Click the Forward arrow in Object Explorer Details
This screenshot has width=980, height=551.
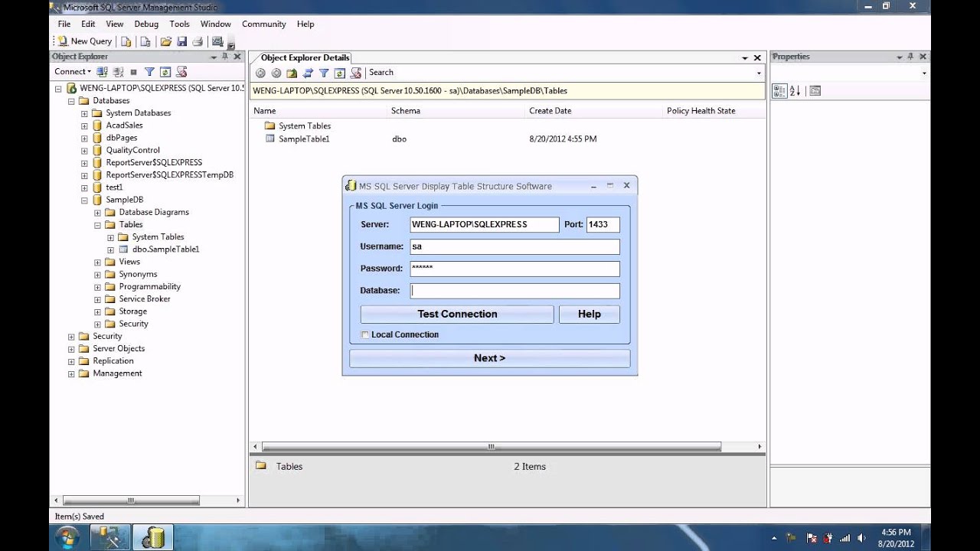(x=276, y=73)
